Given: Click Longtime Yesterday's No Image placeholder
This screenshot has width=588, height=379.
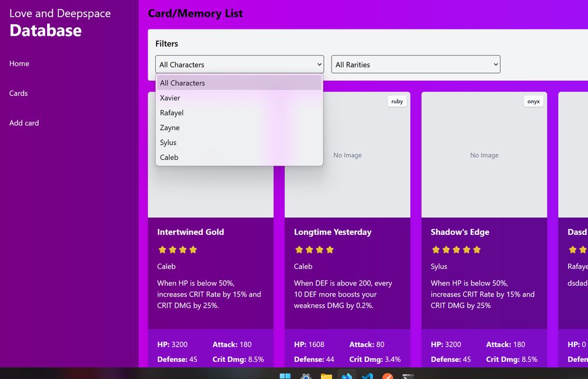Looking at the screenshot, I should pos(348,155).
